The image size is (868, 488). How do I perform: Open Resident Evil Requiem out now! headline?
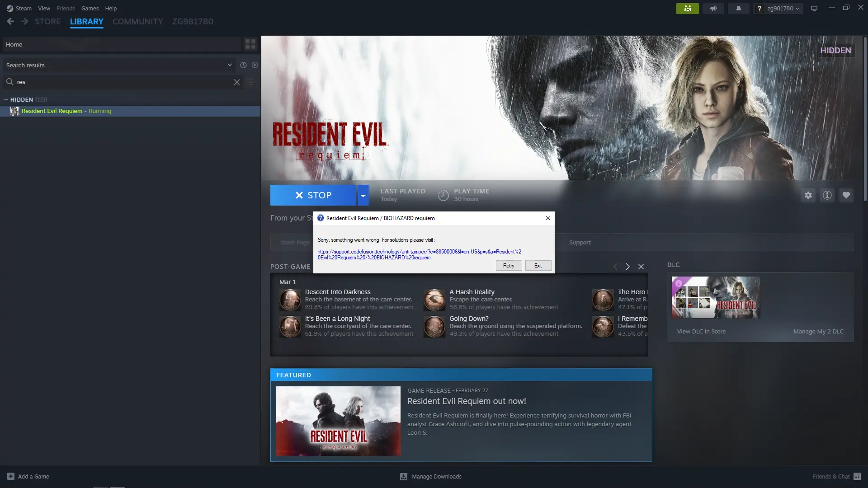(x=467, y=401)
